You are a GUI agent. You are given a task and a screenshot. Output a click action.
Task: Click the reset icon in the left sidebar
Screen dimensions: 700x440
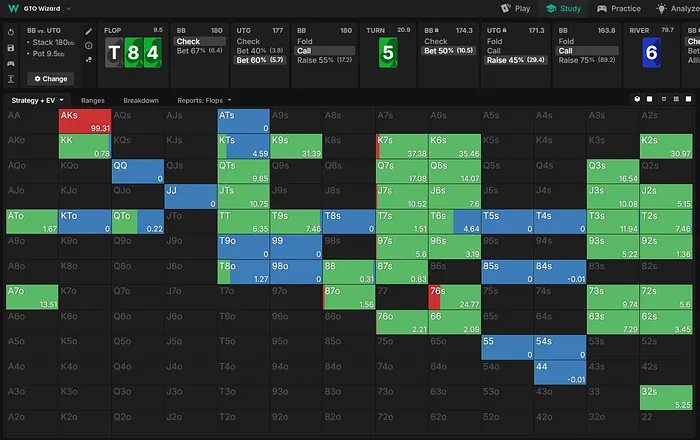(10, 32)
